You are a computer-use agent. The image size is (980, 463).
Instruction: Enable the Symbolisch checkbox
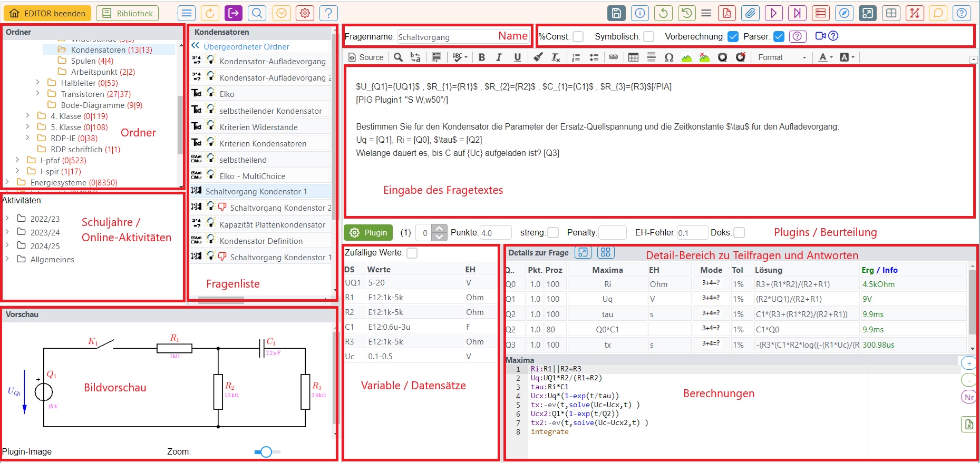pos(649,36)
